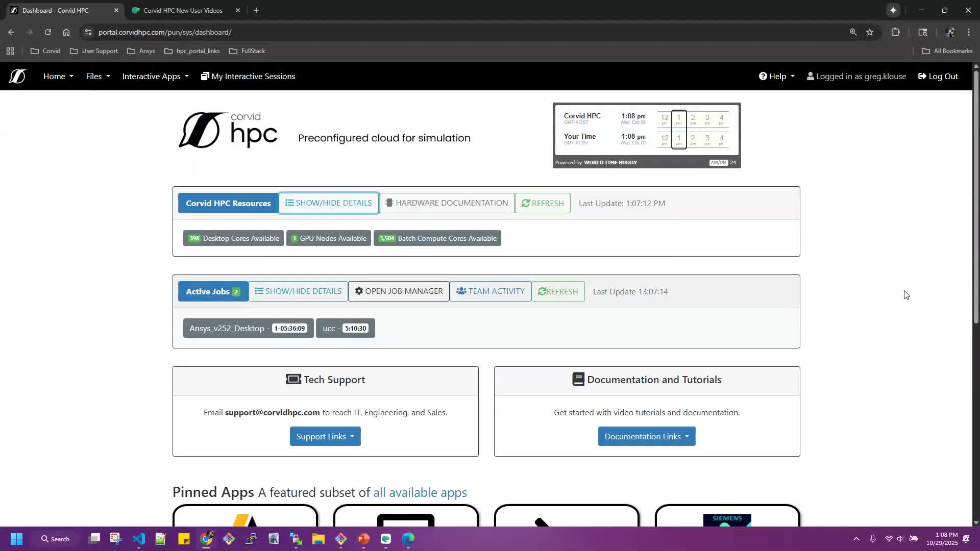The image size is (980, 551).
Task: Select the ucc job badge
Action: (346, 328)
